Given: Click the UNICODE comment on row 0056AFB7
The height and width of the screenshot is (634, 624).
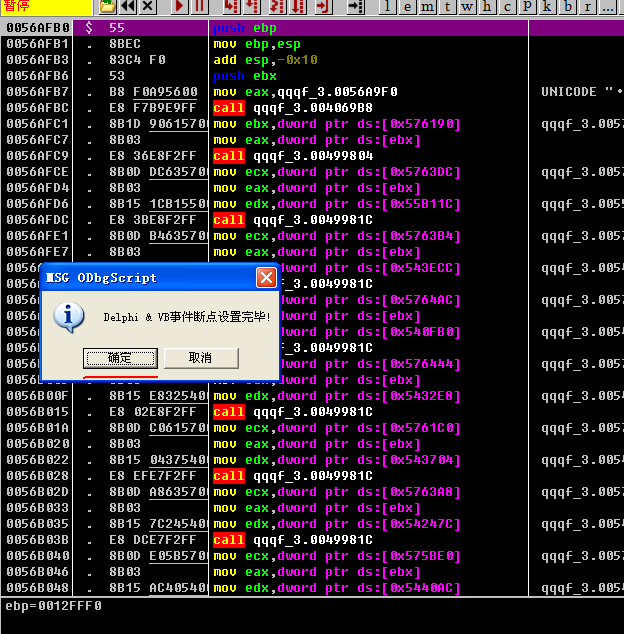Looking at the screenshot, I should pos(582,92).
